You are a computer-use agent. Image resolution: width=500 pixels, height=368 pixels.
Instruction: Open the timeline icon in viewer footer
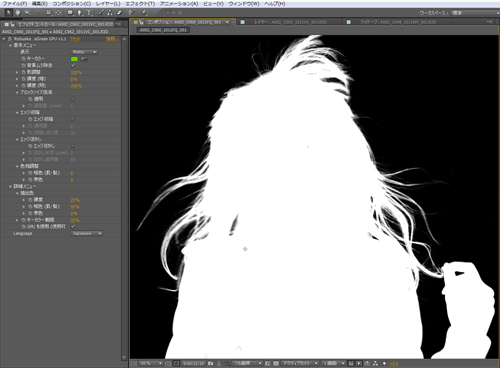click(367, 363)
